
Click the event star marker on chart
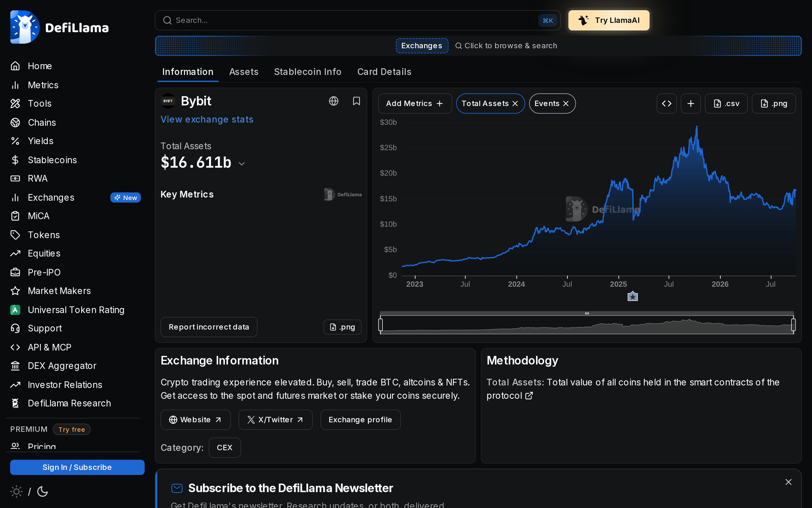632,296
